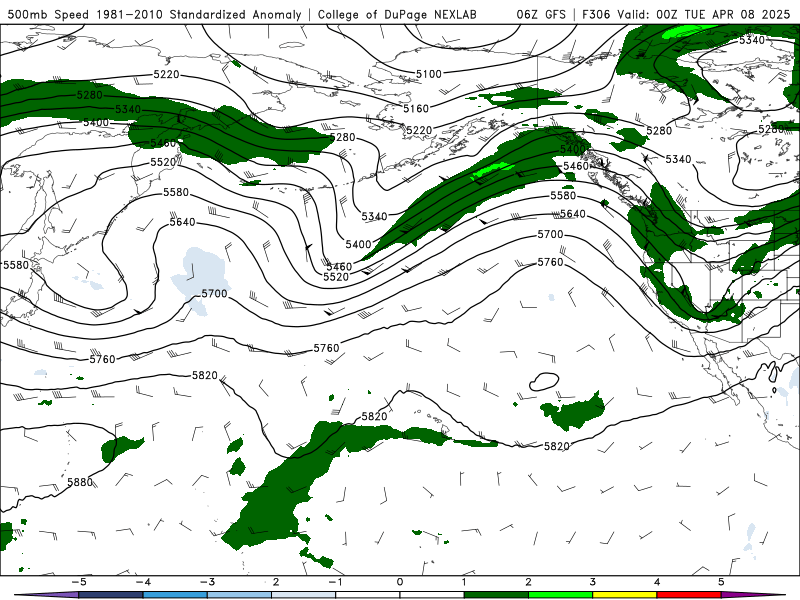800x600 pixels.
Task: Click the 5100 contour label
Action: (429, 74)
